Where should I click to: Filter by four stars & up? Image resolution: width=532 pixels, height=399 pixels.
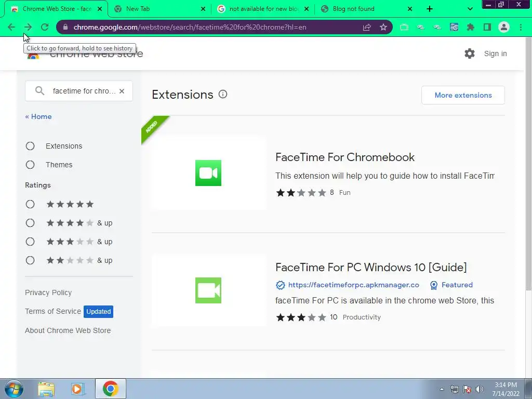[30, 223]
